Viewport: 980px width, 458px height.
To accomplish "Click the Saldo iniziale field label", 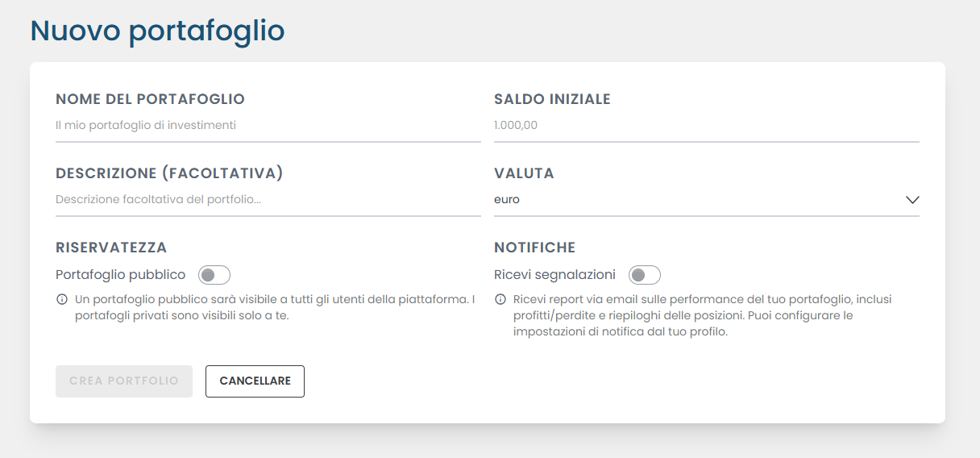I will [552, 99].
